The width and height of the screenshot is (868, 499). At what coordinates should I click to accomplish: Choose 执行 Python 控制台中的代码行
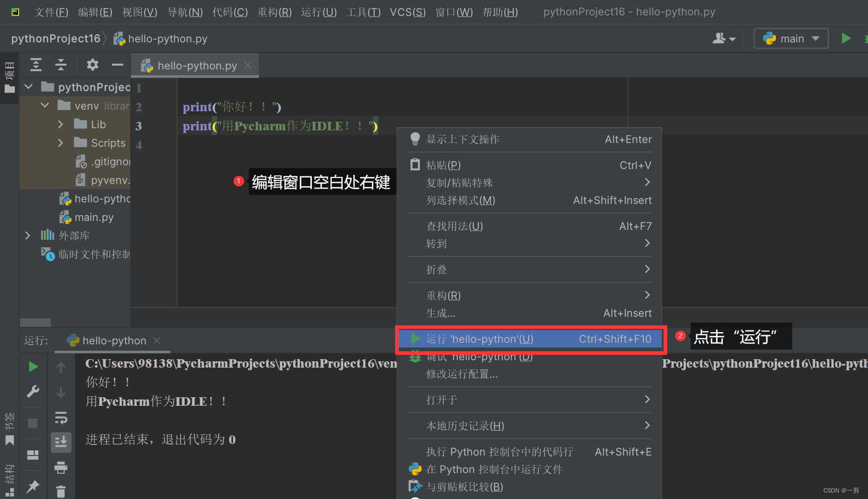[x=530, y=452]
